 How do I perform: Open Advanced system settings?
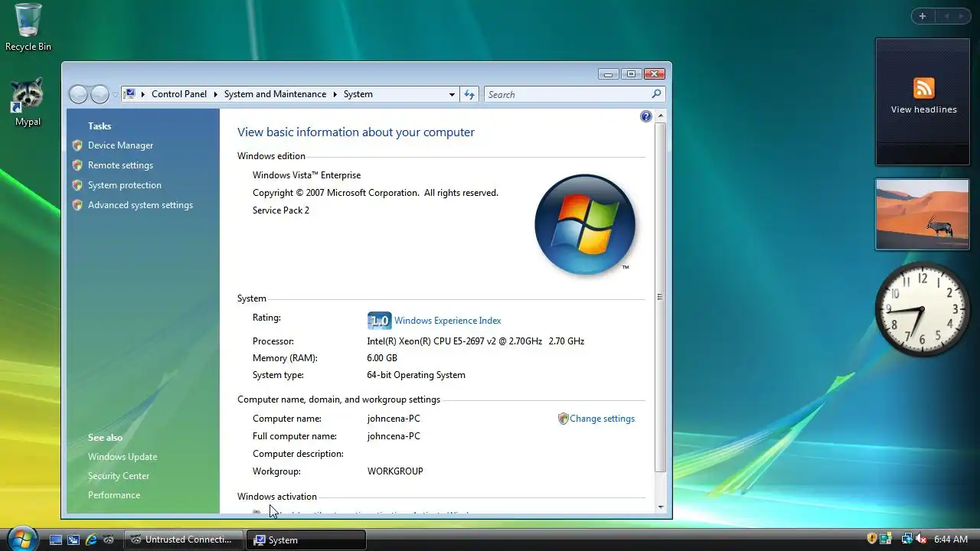pyautogui.click(x=140, y=205)
